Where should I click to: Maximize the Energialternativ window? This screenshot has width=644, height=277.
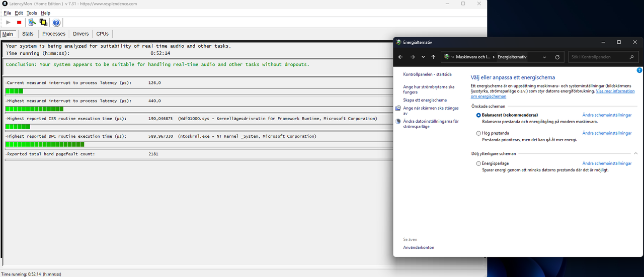tap(619, 42)
